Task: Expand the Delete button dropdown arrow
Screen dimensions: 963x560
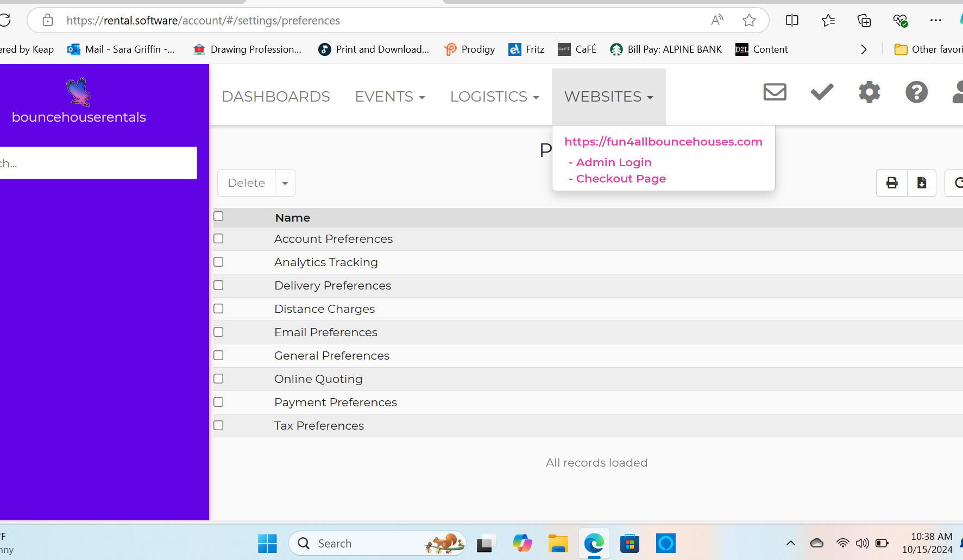Action: 285,183
